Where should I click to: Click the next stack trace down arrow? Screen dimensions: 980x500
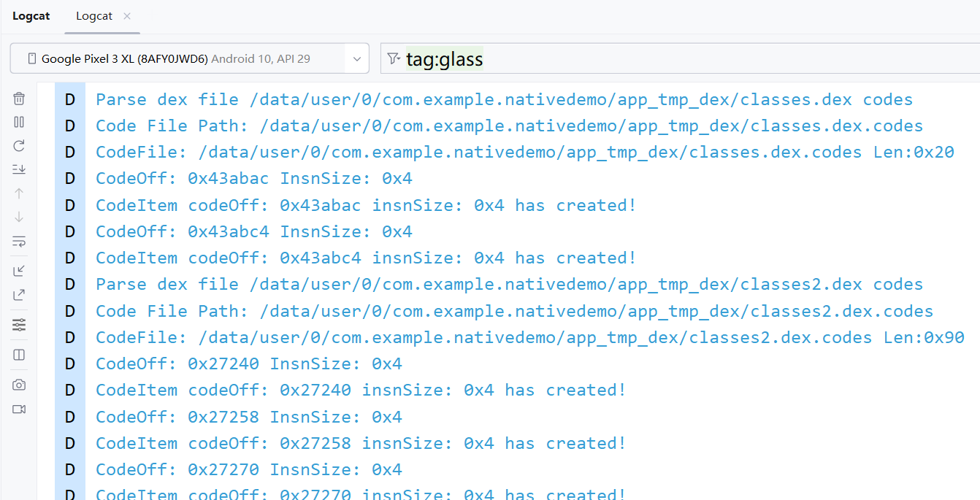(x=19, y=217)
